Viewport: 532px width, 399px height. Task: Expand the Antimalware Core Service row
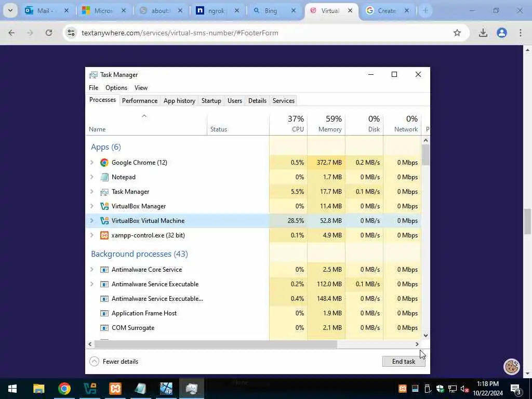pyautogui.click(x=91, y=270)
